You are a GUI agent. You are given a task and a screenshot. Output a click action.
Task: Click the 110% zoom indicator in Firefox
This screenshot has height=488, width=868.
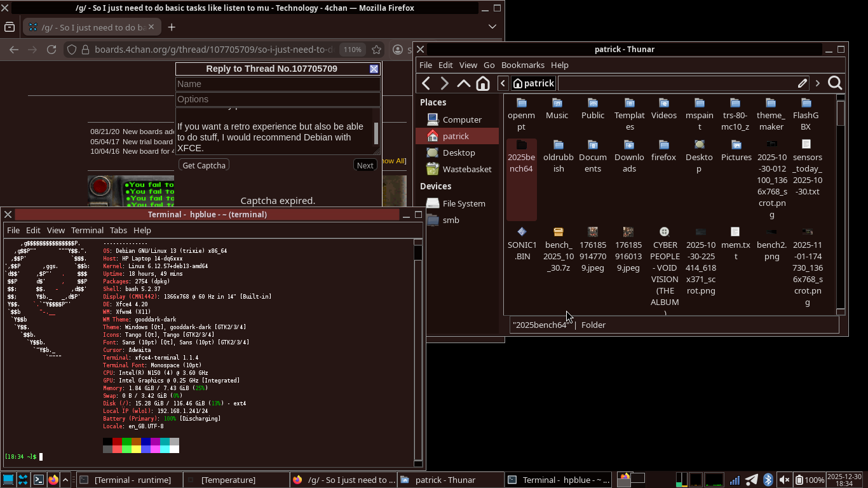pyautogui.click(x=352, y=50)
